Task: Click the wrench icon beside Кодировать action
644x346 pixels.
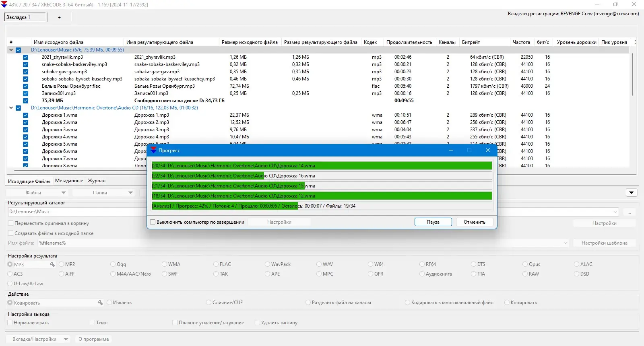Action: (x=100, y=303)
